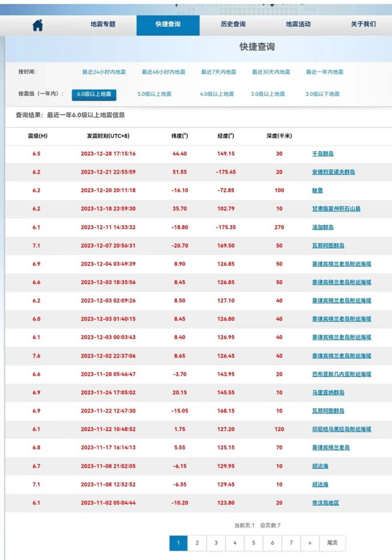392x560 pixels.
Task: Click the » next page arrow
Action: tap(309, 543)
